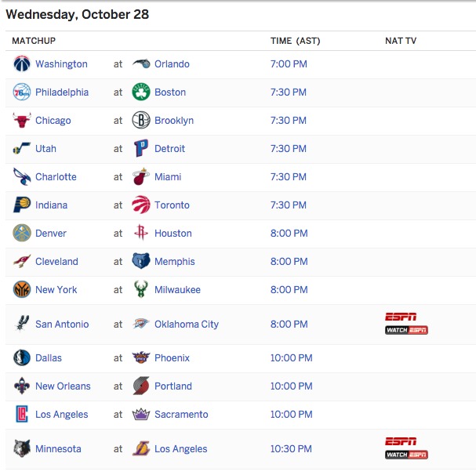Click the Boston Celtics shamrock logo

[x=141, y=92]
